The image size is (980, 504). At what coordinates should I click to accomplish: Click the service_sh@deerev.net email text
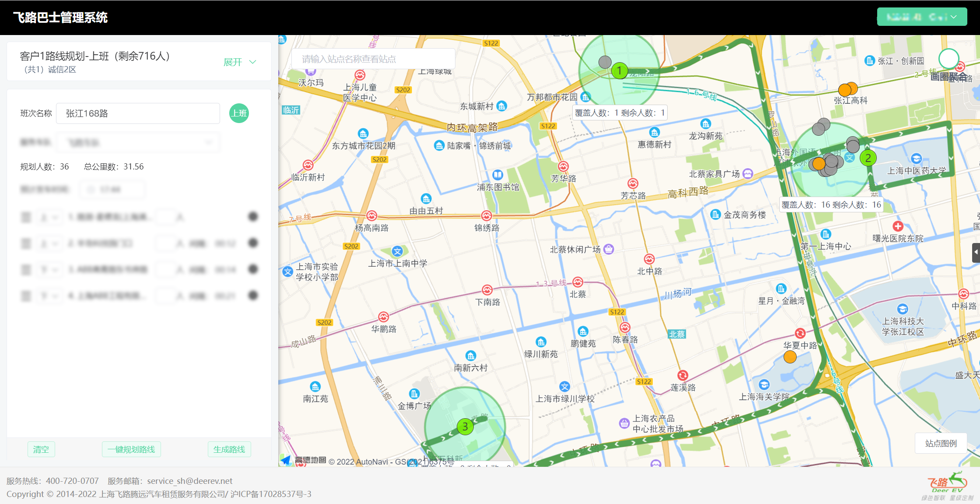click(x=189, y=481)
